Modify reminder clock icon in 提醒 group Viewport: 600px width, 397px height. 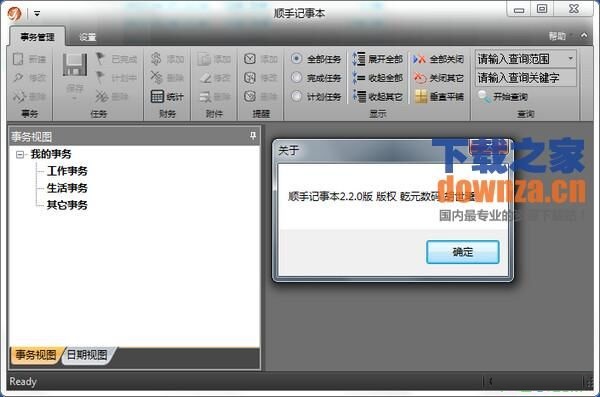[250, 78]
